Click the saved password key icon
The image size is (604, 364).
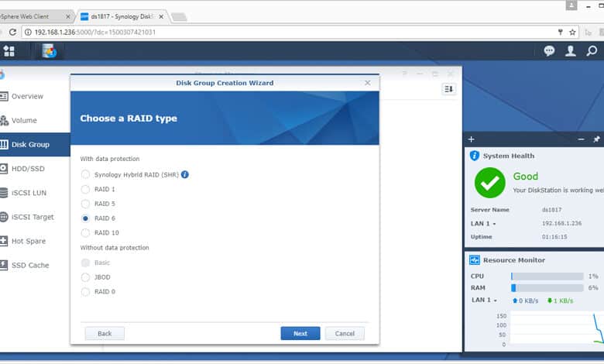pos(560,33)
